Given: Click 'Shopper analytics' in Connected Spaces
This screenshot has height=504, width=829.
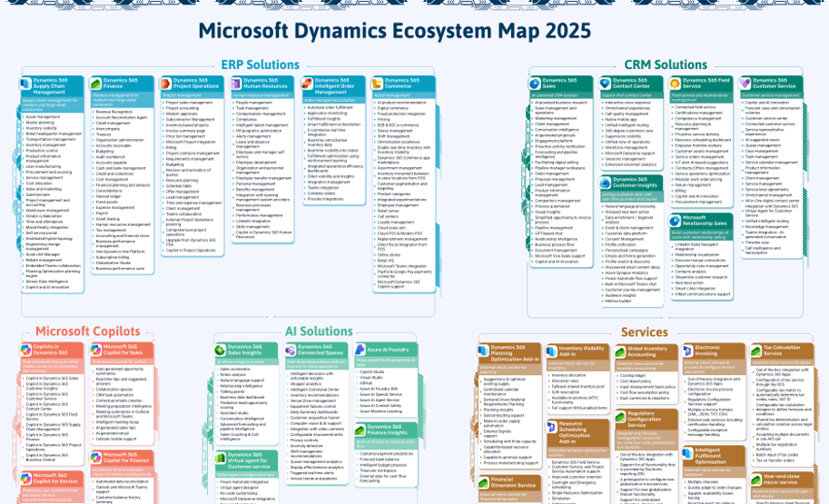Looking at the screenshot, I should 306,384.
